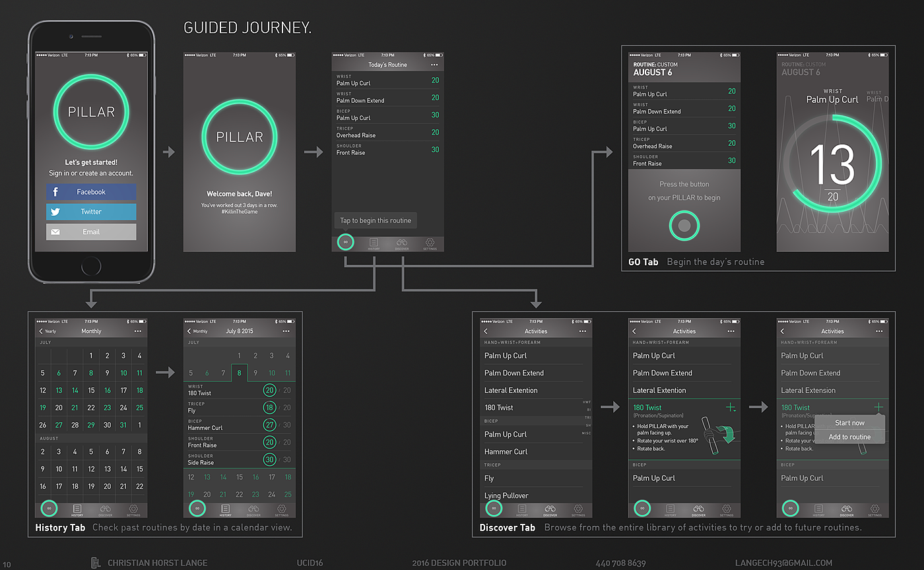Image resolution: width=924 pixels, height=570 pixels.
Task: Tap the GO ring on July 8 2015 screen
Action: pyautogui.click(x=197, y=509)
